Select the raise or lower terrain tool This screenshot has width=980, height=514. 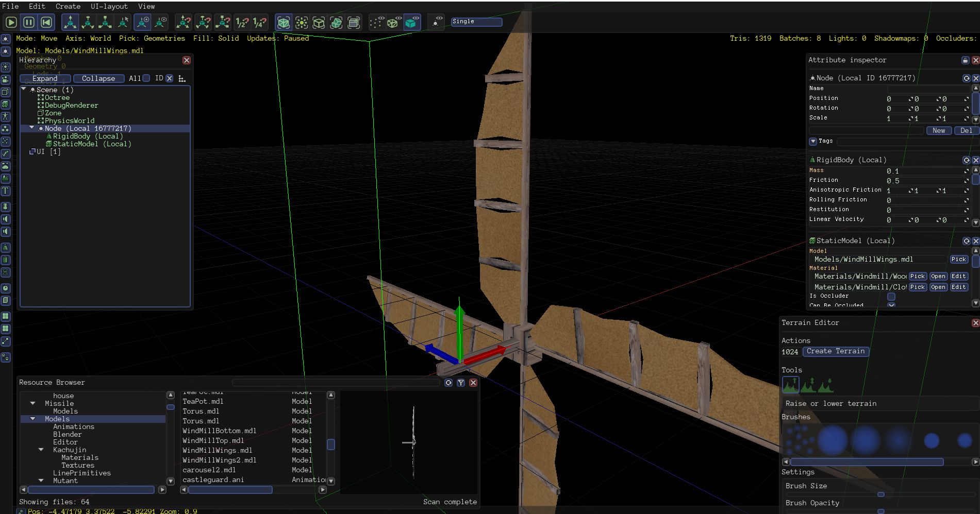790,384
